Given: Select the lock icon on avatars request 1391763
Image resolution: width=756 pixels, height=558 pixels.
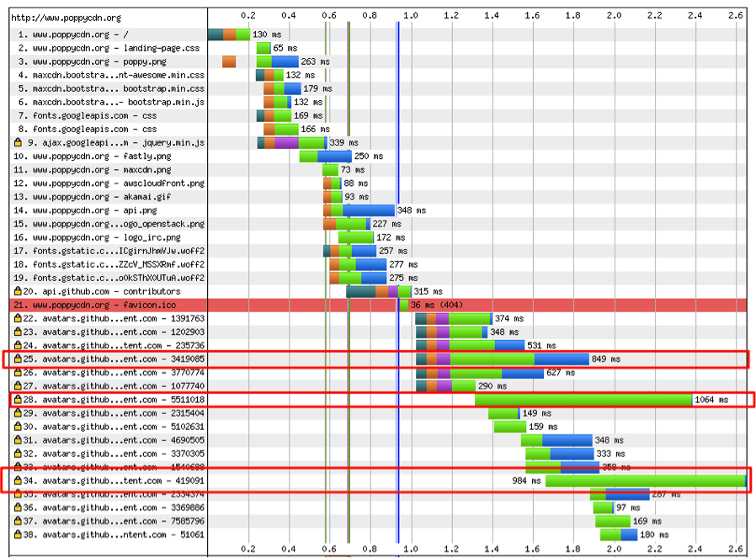Looking at the screenshot, I should coord(18,318).
